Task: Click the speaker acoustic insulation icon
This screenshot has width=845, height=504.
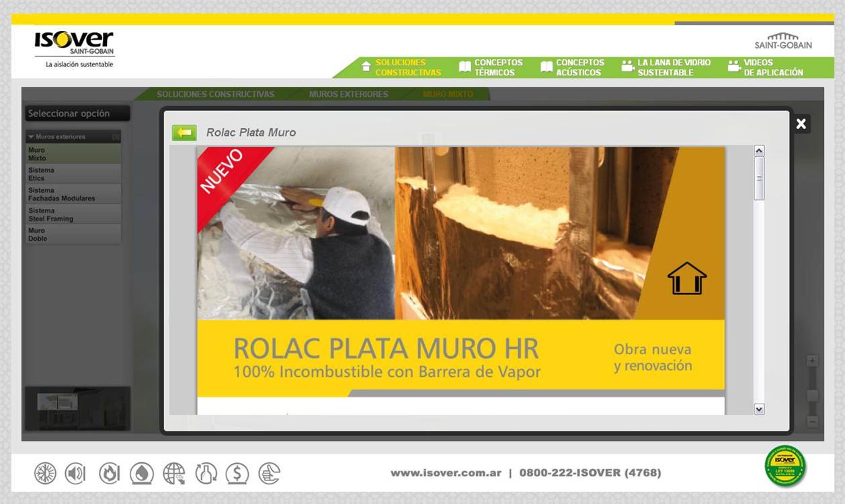Action: click(75, 474)
